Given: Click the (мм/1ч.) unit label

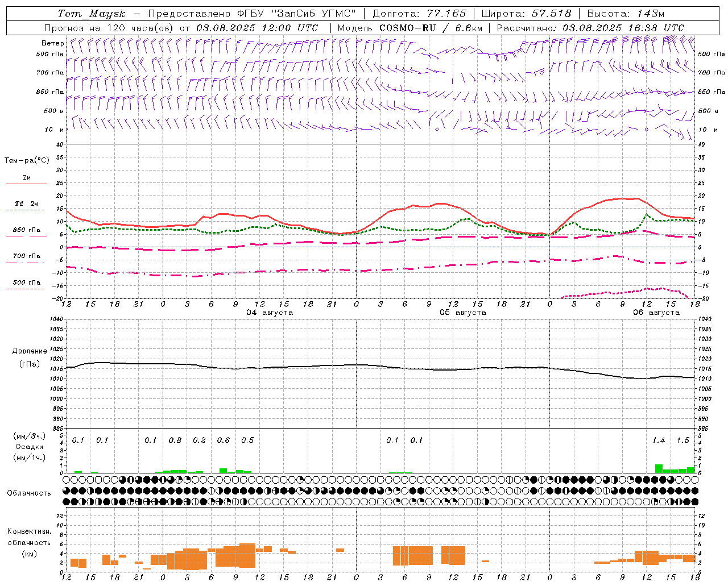Looking at the screenshot, I should pyautogui.click(x=30, y=458).
